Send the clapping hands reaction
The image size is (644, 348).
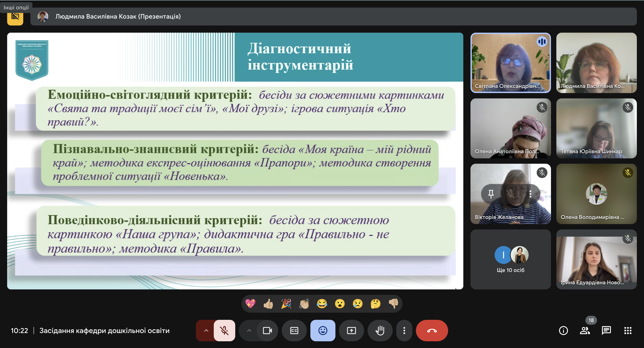[304, 304]
